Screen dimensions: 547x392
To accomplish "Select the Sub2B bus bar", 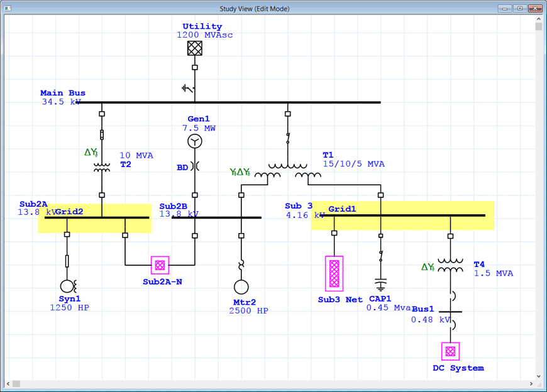I will (x=217, y=217).
